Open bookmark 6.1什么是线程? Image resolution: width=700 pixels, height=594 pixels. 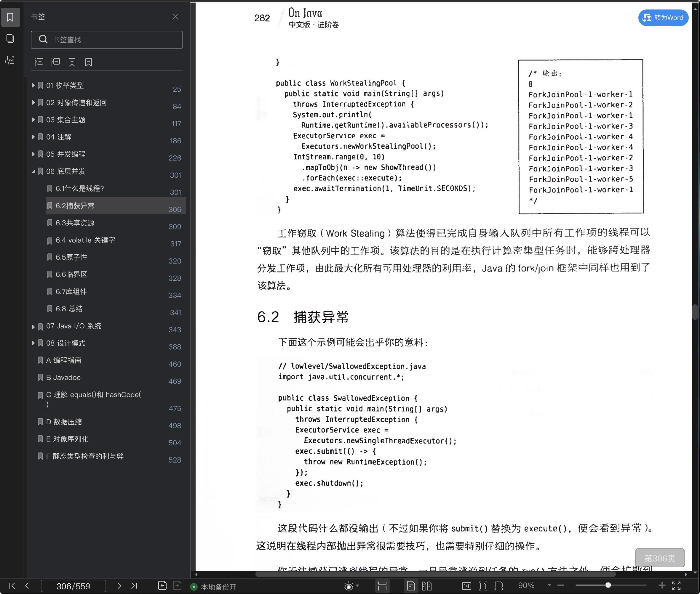(x=116, y=189)
